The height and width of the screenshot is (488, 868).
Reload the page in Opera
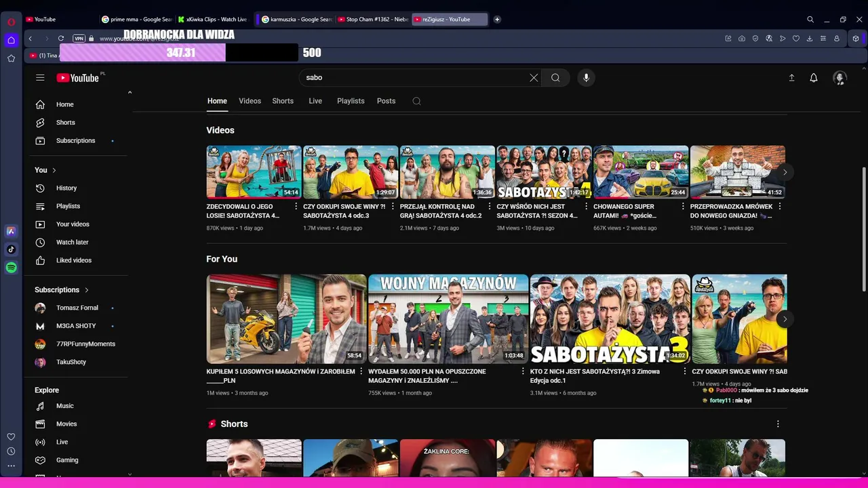coord(61,39)
